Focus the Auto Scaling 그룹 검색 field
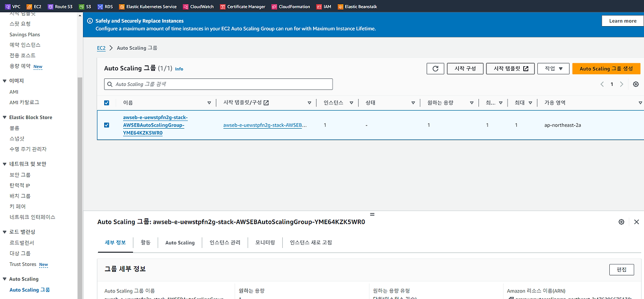The width and height of the screenshot is (644, 299). [218, 84]
